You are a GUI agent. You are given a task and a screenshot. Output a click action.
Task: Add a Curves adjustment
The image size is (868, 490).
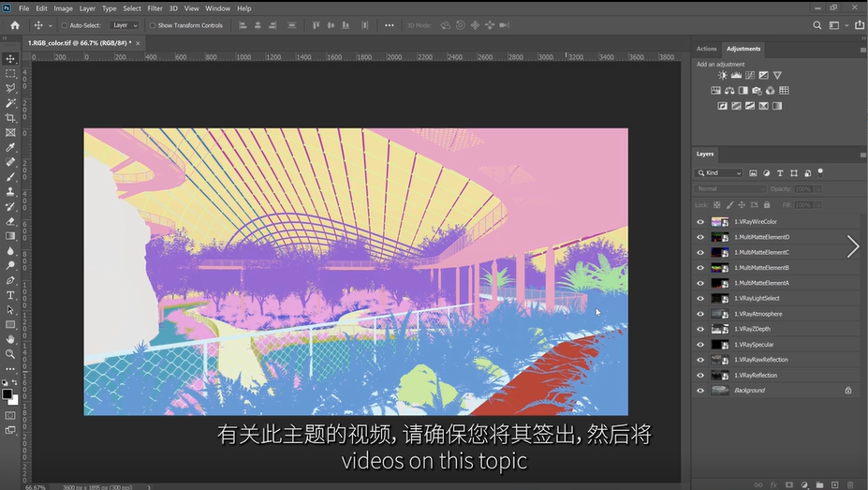pos(750,75)
